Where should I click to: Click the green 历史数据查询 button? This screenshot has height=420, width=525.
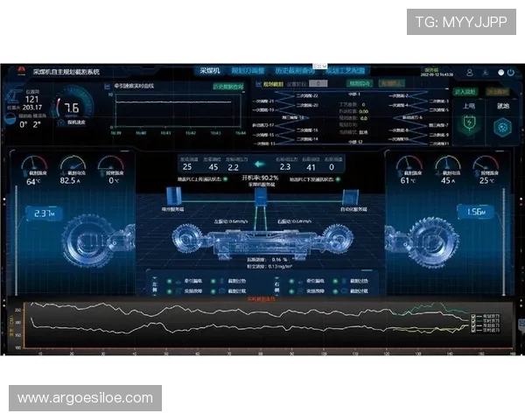(x=227, y=87)
